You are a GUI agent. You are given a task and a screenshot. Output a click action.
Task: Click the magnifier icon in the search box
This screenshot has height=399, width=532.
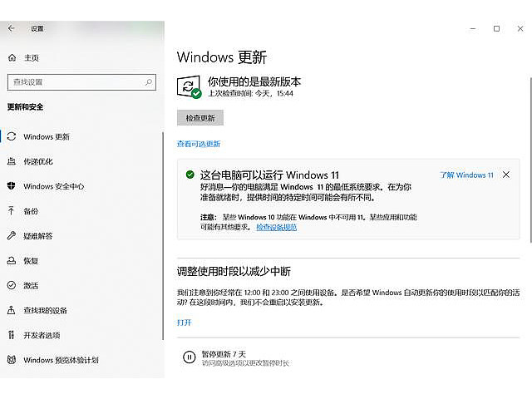pyautogui.click(x=149, y=82)
